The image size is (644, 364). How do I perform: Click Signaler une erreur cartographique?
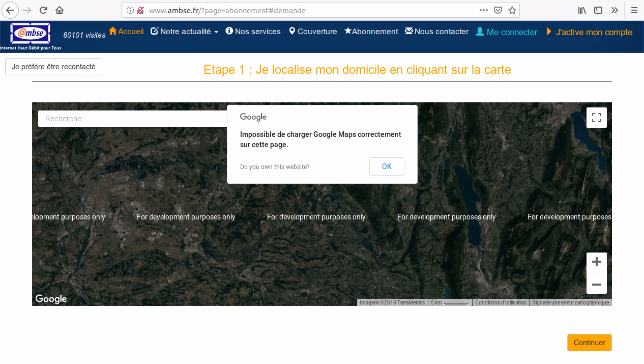point(571,302)
